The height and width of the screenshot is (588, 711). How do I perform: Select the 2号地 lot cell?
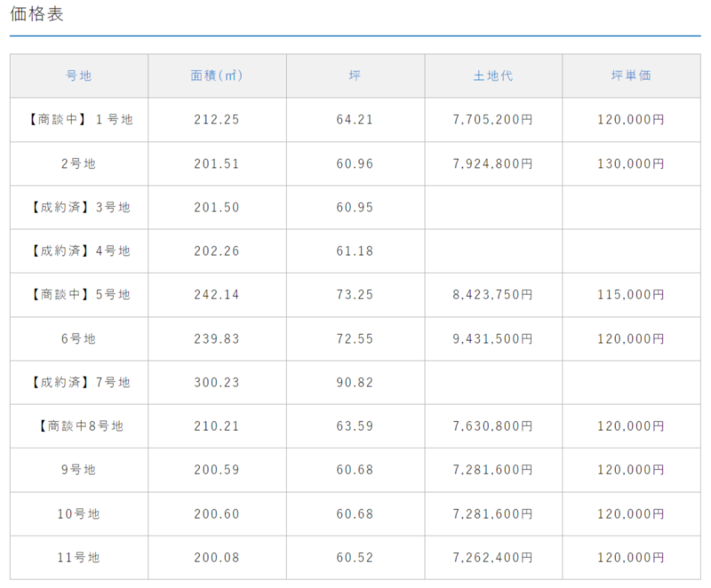coord(79,163)
